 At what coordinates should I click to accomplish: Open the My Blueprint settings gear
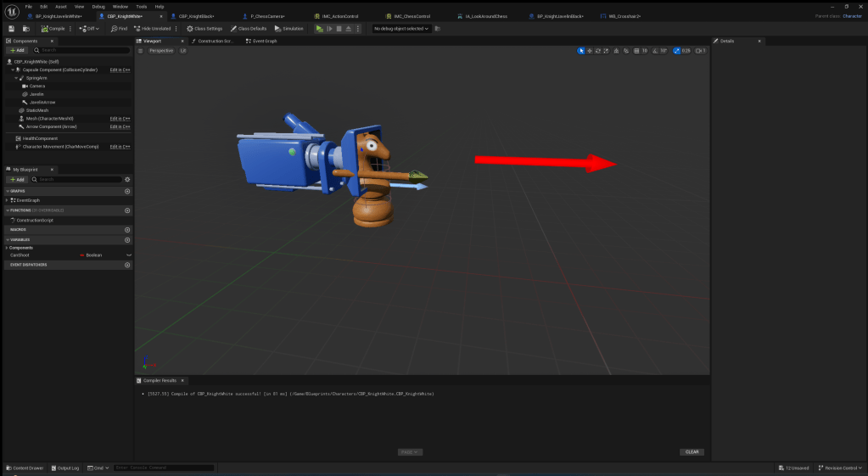coord(127,179)
